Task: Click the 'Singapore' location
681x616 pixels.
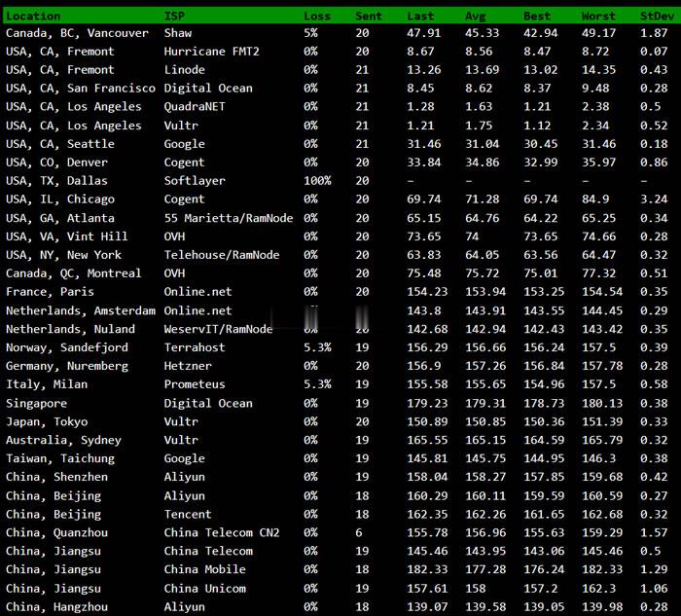Action: 37,404
